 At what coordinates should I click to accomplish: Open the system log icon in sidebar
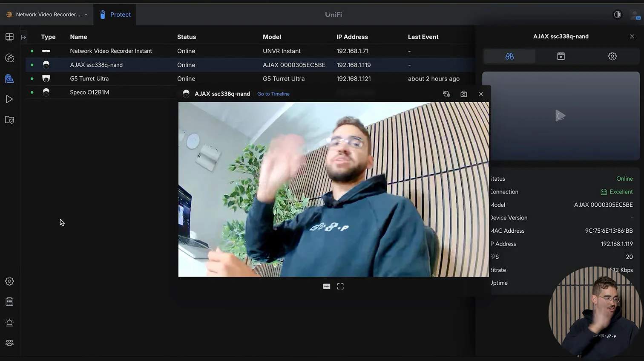pyautogui.click(x=9, y=302)
